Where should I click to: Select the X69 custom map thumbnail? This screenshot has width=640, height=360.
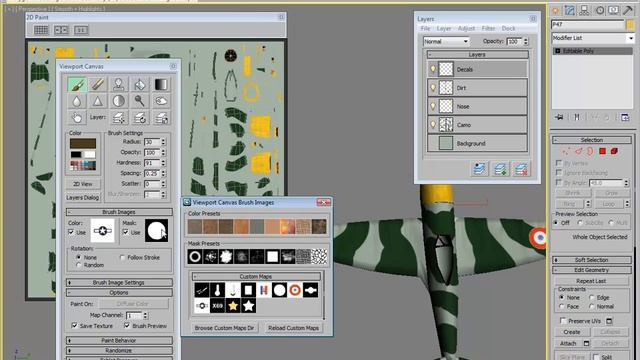217,306
